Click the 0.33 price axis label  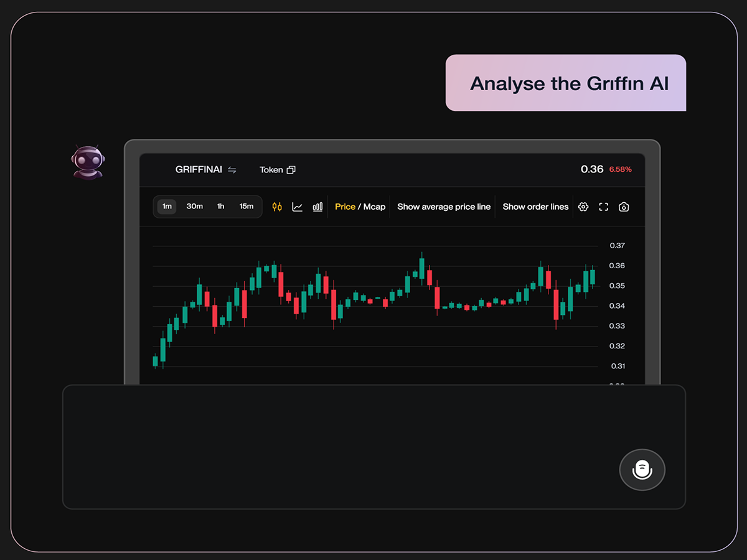coord(618,326)
